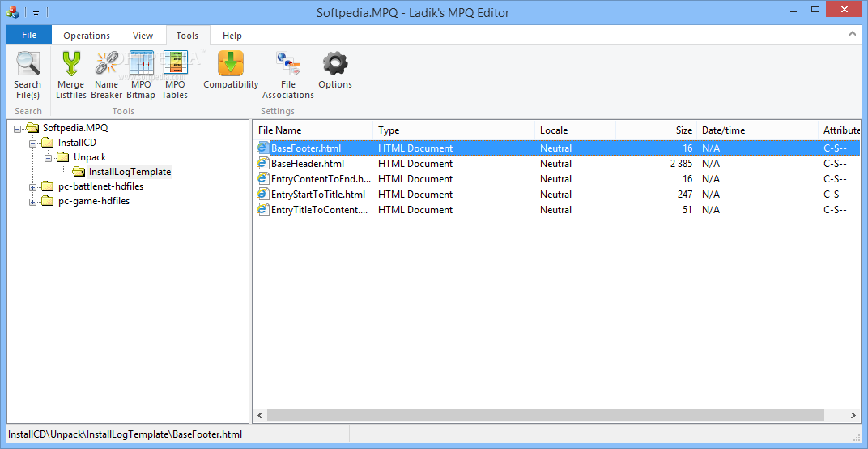Launch the Merge Listfiles tool

[71, 75]
